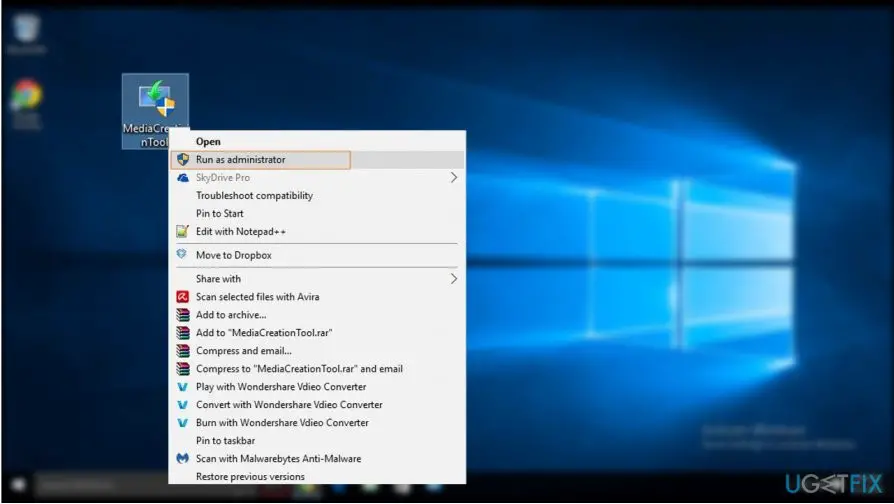Select the MediaCreationTool desktop icon

pos(155,111)
